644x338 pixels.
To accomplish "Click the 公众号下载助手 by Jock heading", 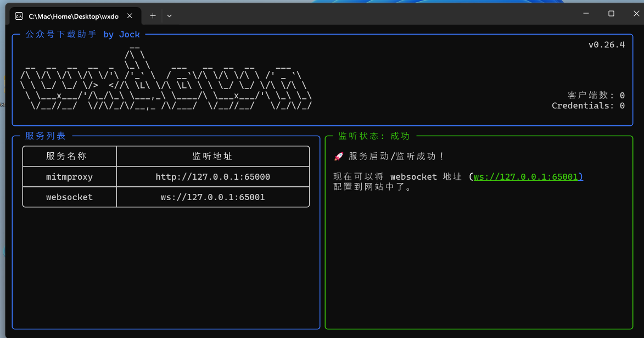I will pyautogui.click(x=82, y=34).
